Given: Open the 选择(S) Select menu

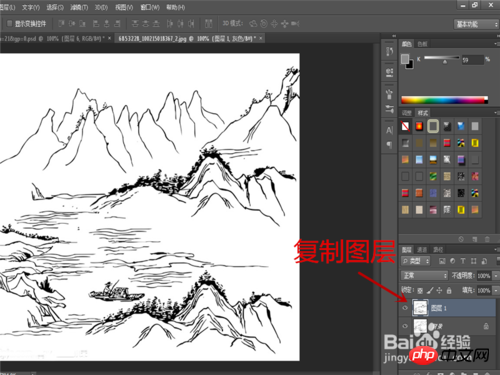Looking at the screenshot, I should pyautogui.click(x=55, y=7).
